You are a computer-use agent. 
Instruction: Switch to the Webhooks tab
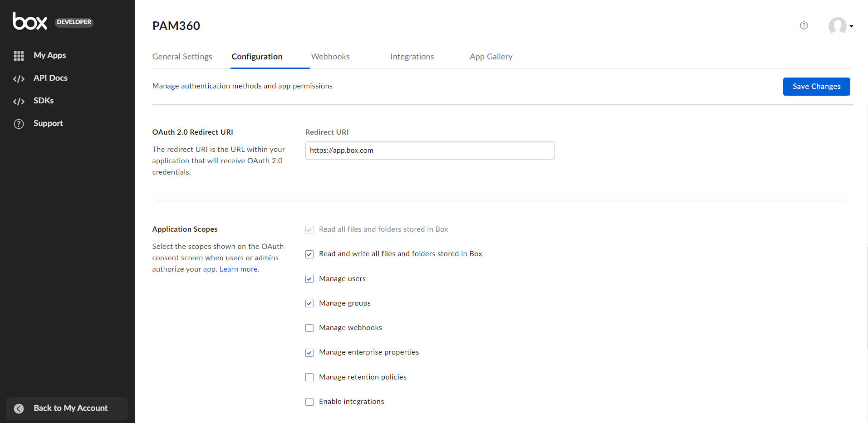(x=330, y=57)
